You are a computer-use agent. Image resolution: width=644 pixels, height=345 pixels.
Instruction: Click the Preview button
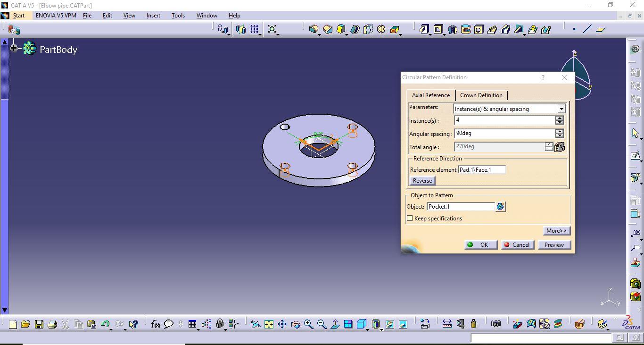[553, 245]
